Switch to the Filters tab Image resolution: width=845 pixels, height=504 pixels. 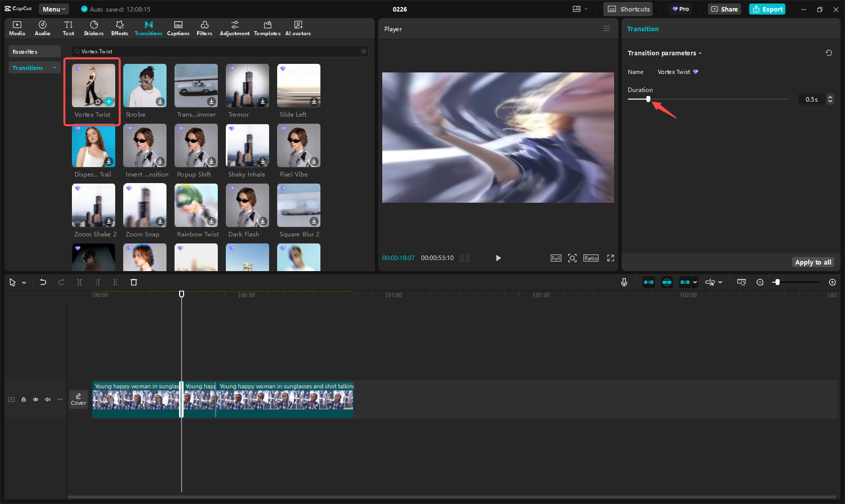204,28
